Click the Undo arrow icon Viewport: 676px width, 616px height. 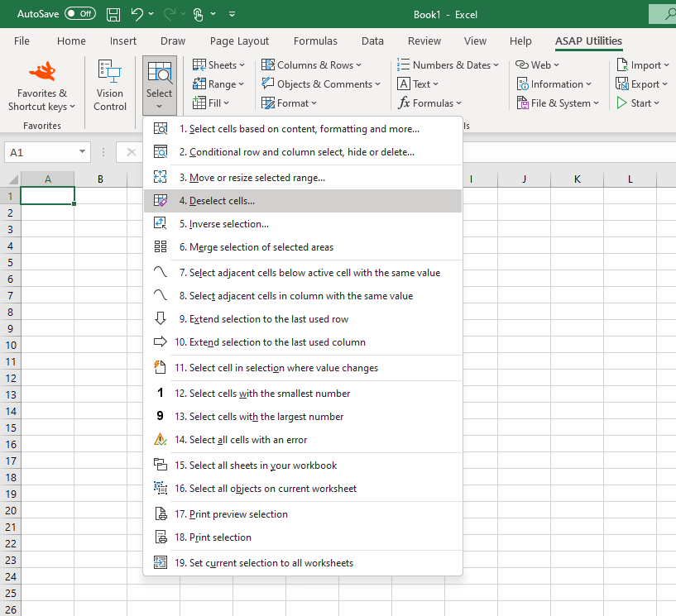[x=137, y=14]
